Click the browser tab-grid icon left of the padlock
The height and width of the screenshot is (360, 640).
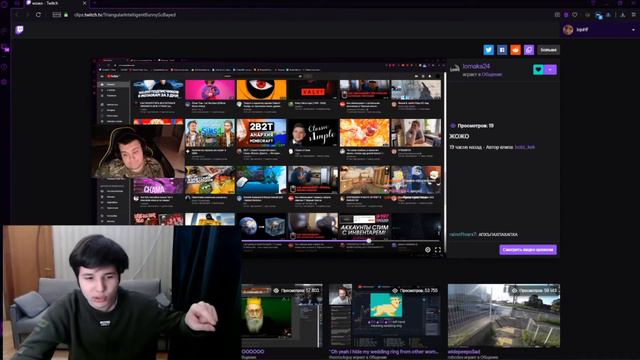point(57,15)
